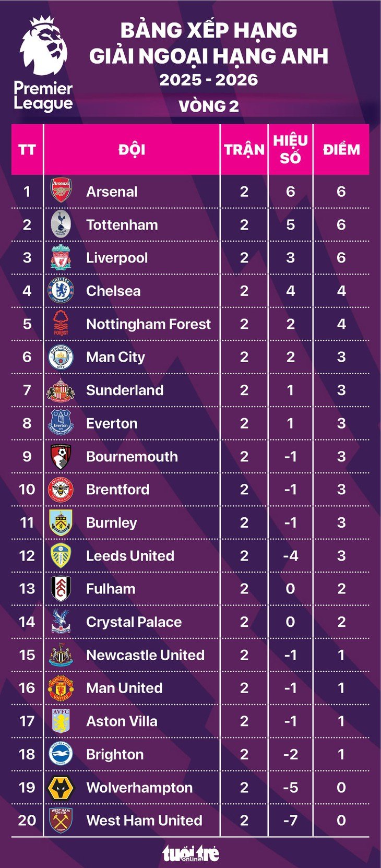Select the Newcastle United team name

(145, 655)
